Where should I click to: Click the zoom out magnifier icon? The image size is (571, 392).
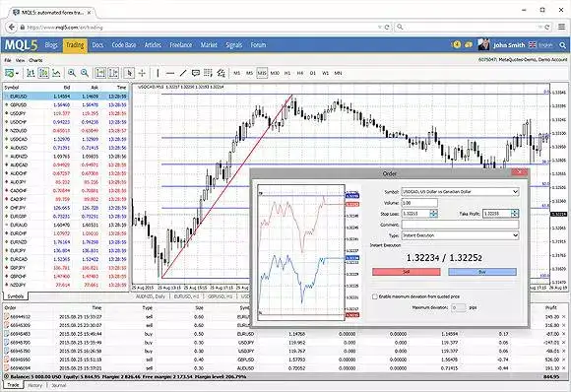[85, 73]
